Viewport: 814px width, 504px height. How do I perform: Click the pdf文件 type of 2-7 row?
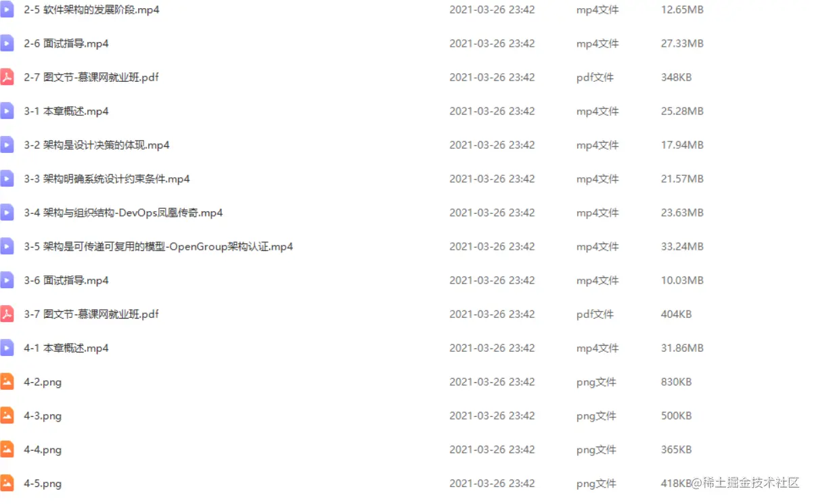(595, 77)
